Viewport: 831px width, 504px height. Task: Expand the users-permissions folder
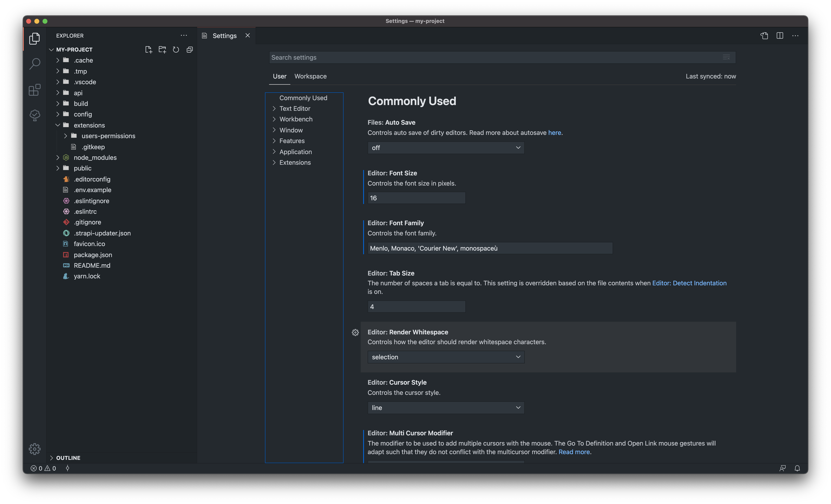65,136
